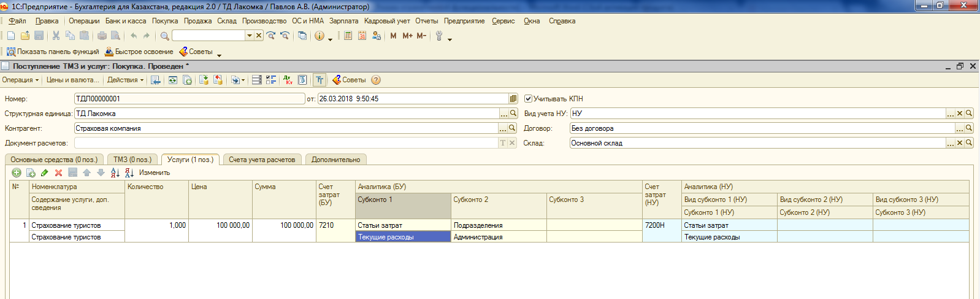This screenshot has width=980, height=299.
Task: Click Быстрое освоение button
Action: (139, 52)
